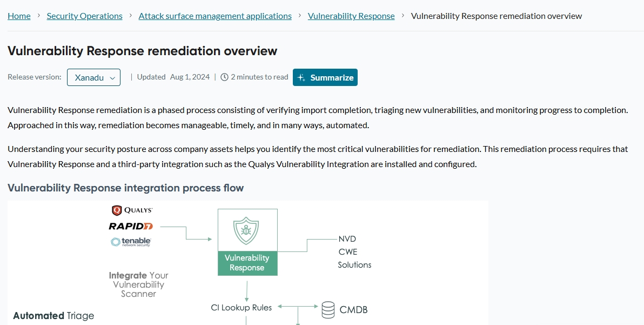This screenshot has width=644, height=325.
Task: Click the CI Lookup Rules label
Action: (x=242, y=308)
